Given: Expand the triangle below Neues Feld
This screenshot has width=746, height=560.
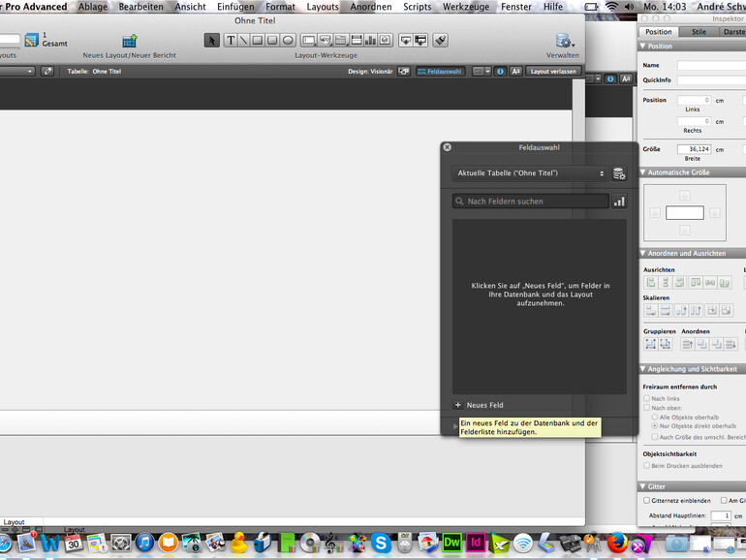Looking at the screenshot, I should point(455,426).
